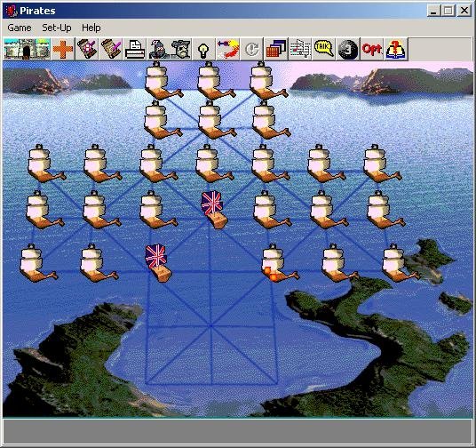Open the Game menu

20,28
